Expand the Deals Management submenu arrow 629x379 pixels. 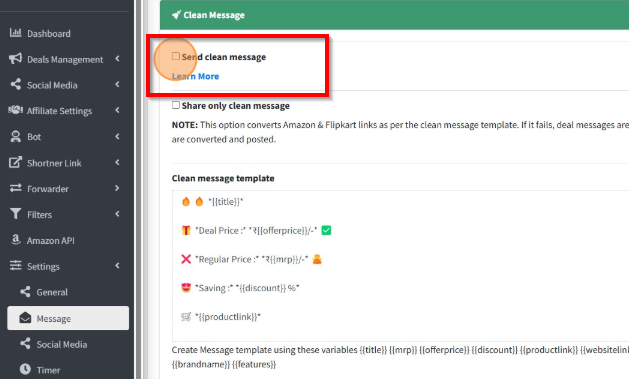117,59
